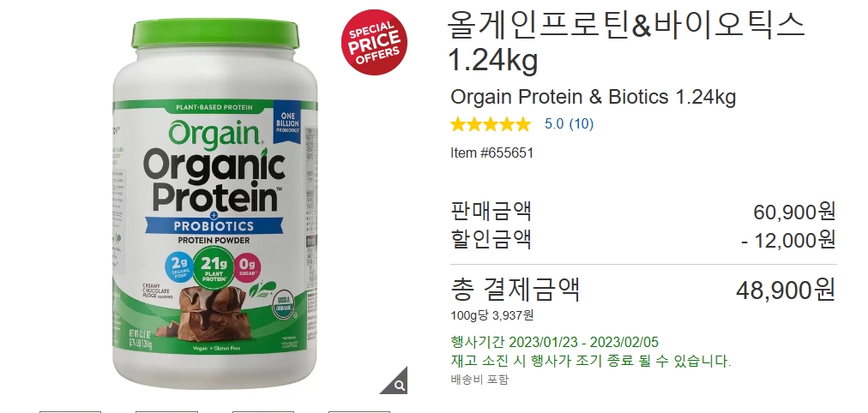Click the Item #655651 number
The width and height of the screenshot is (868, 413).
(x=492, y=153)
